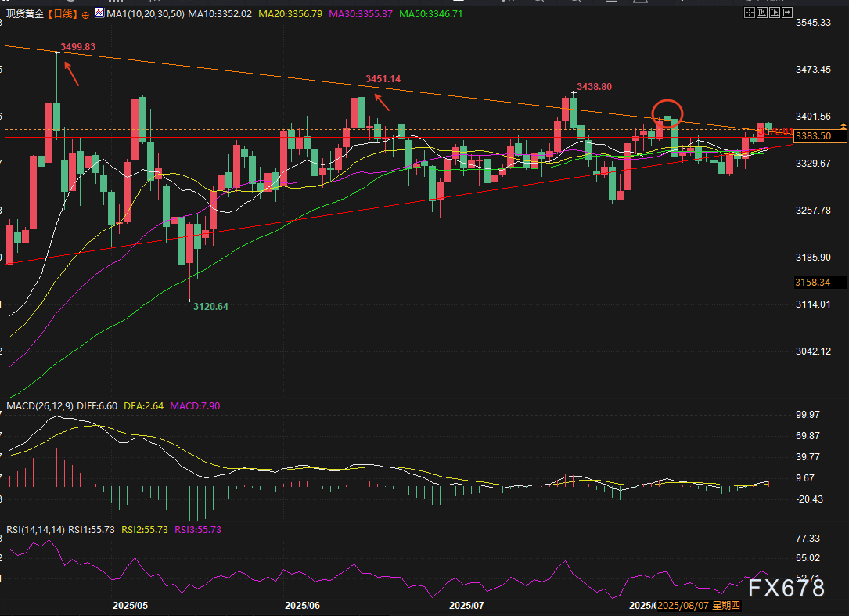Open RSI(14,14,14) indicator parameters
The image size is (849, 616).
click(34, 529)
